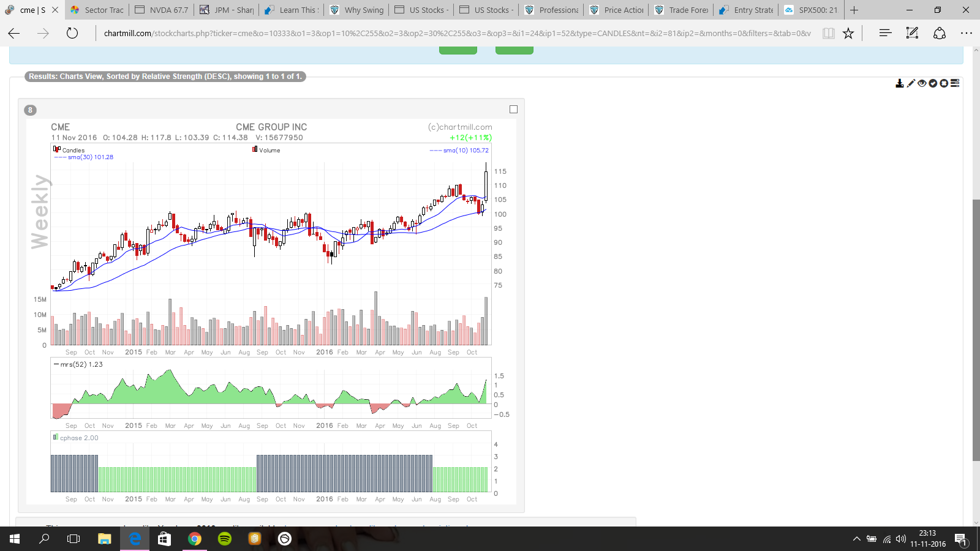Image resolution: width=980 pixels, height=551 pixels.
Task: Open the Edge Hub panel
Action: [x=885, y=34]
